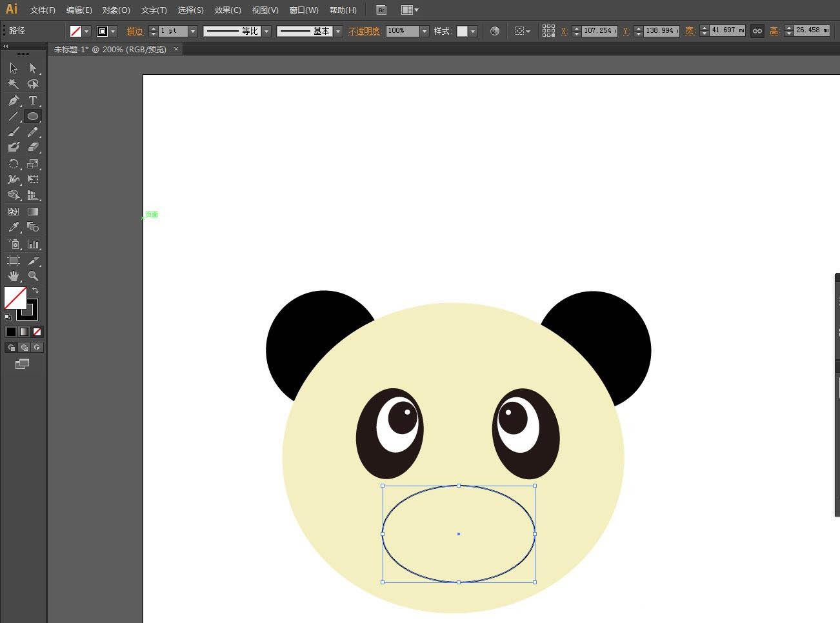Viewport: 840px width, 623px height.
Task: Open the stroke weight dropdown
Action: point(192,31)
